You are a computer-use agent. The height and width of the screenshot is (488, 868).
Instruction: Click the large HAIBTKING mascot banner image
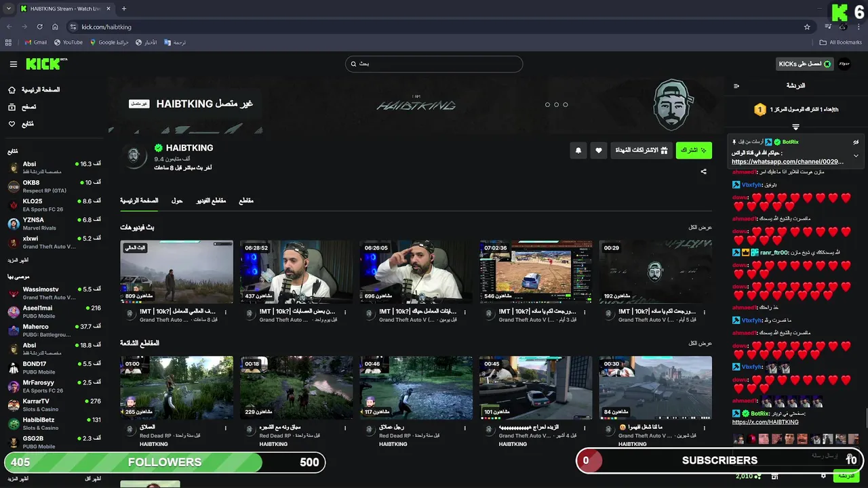click(x=672, y=105)
